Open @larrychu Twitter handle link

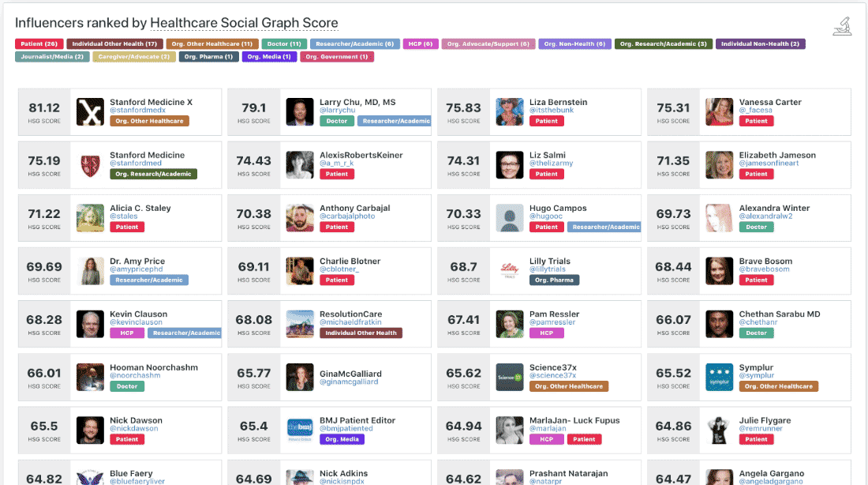point(337,111)
